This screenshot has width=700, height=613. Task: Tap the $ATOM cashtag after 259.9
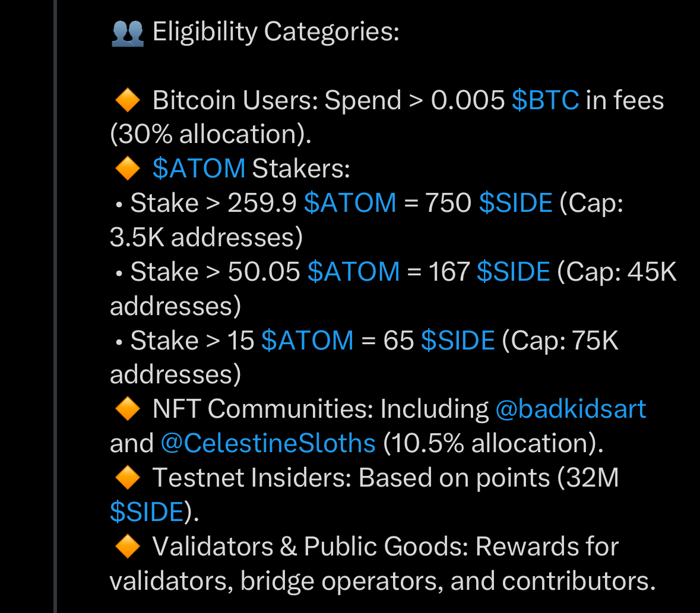click(x=350, y=204)
